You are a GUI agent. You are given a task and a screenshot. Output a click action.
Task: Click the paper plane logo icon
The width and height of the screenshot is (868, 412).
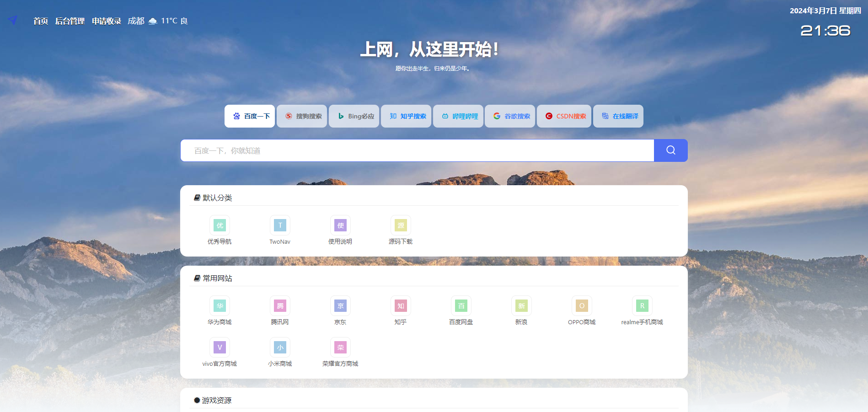click(13, 20)
